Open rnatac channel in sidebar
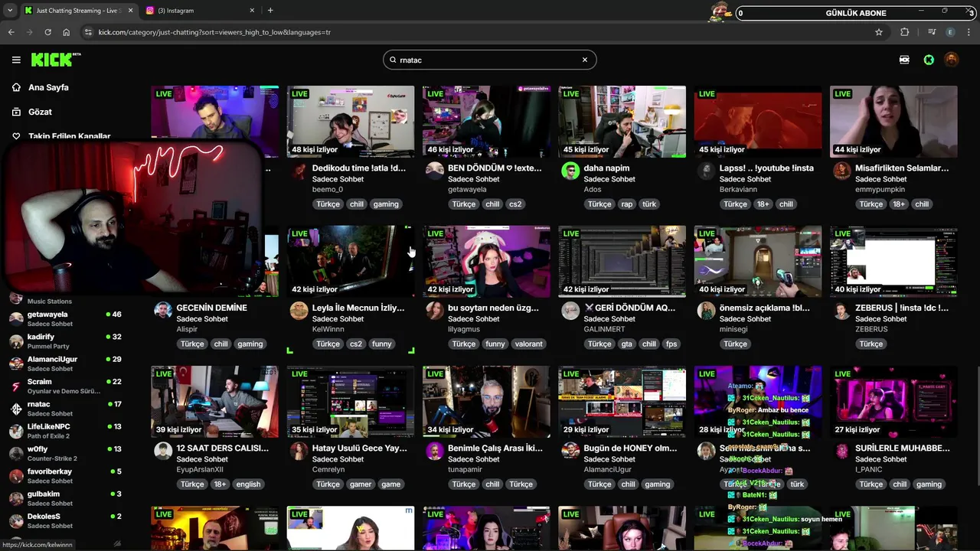The height and width of the screenshot is (551, 980). (x=65, y=409)
